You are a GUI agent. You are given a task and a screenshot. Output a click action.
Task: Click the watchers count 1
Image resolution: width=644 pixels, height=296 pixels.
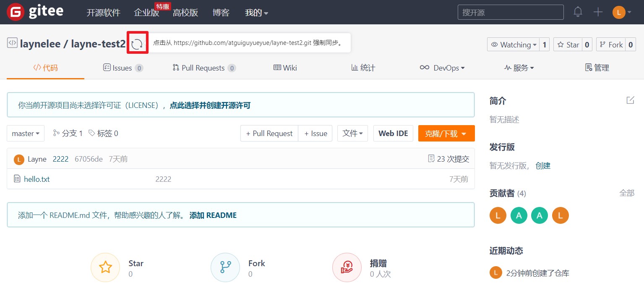click(x=545, y=45)
